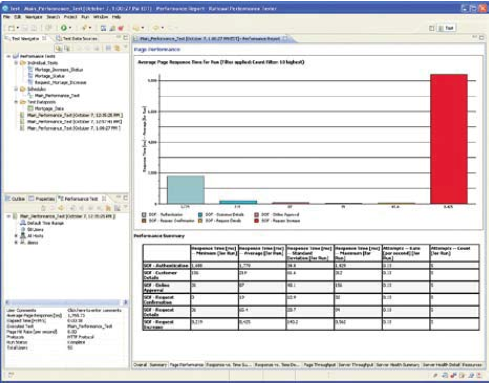
Task: Click first icon in Test Navigator toolbar
Action: coord(59,48)
